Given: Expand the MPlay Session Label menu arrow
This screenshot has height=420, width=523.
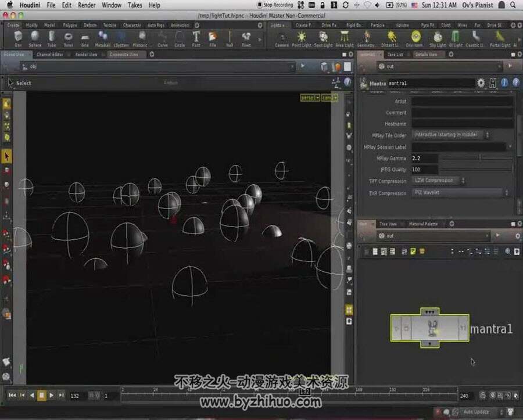Looking at the screenshot, I should [x=510, y=146].
